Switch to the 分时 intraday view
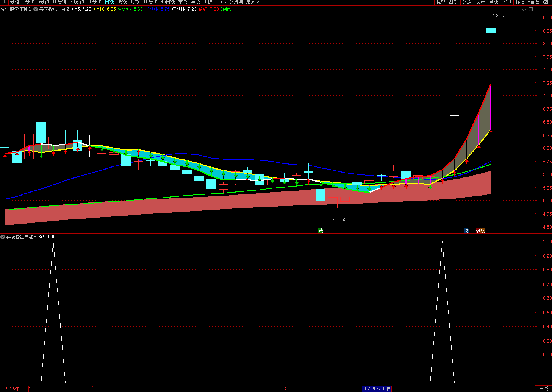Screen dimensions: 552x392 click(14, 2)
